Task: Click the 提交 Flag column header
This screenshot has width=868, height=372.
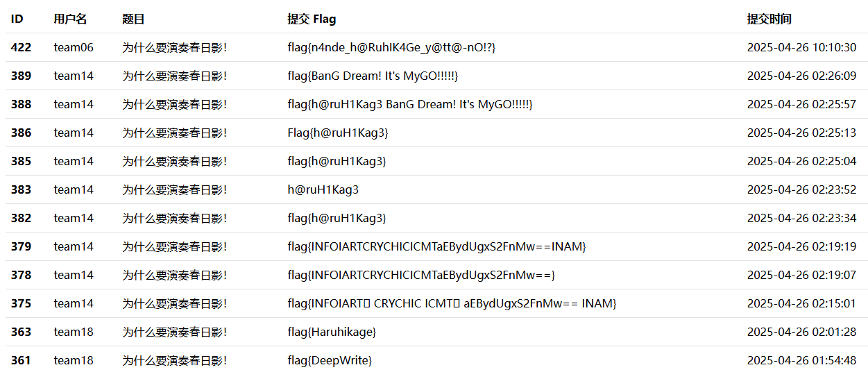Action: [x=312, y=19]
